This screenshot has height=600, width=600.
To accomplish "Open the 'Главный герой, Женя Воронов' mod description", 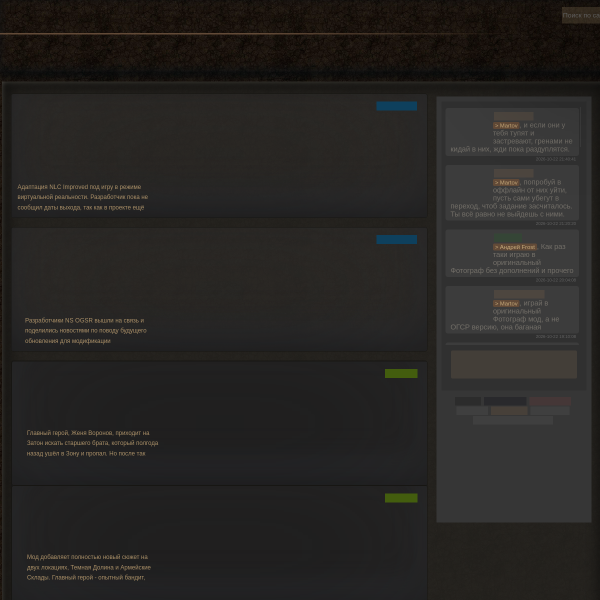I will click(92, 443).
